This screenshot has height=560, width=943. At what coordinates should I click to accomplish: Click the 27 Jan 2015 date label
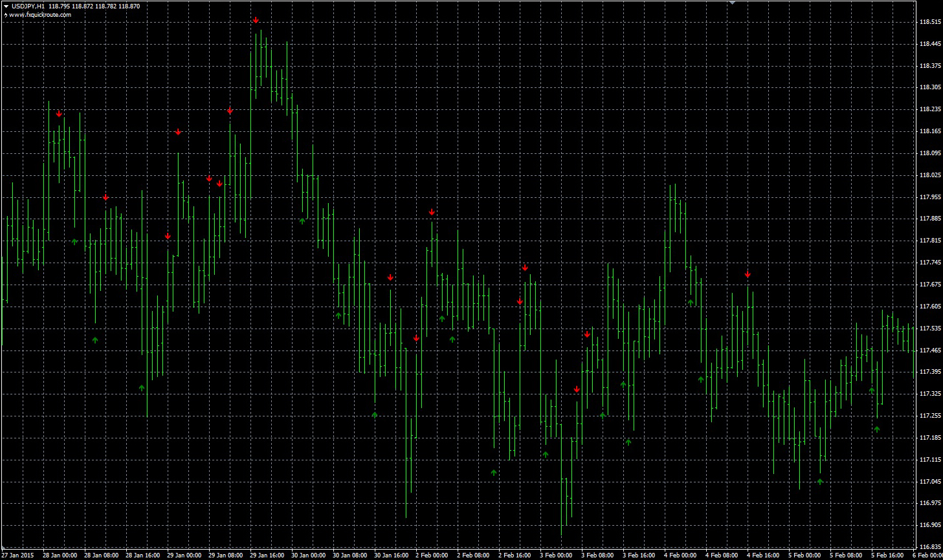pyautogui.click(x=17, y=555)
